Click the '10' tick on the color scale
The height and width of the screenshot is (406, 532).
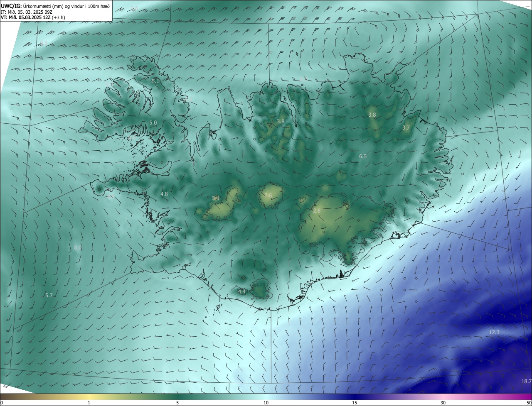[266, 403]
